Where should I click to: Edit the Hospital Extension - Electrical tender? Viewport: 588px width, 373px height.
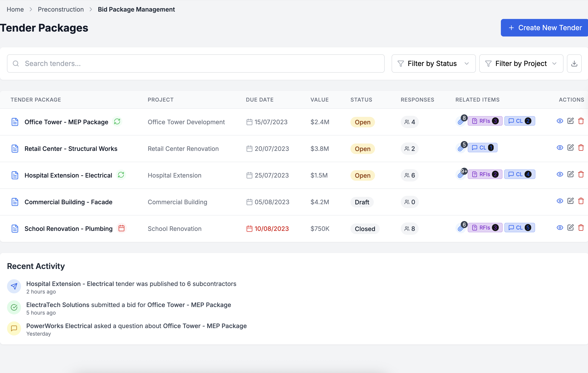point(570,174)
